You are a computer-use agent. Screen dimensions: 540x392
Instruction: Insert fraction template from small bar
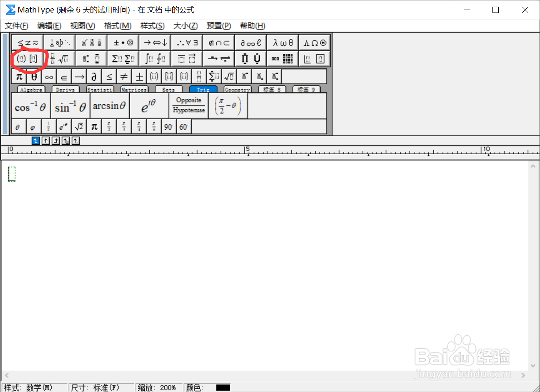[199, 77]
